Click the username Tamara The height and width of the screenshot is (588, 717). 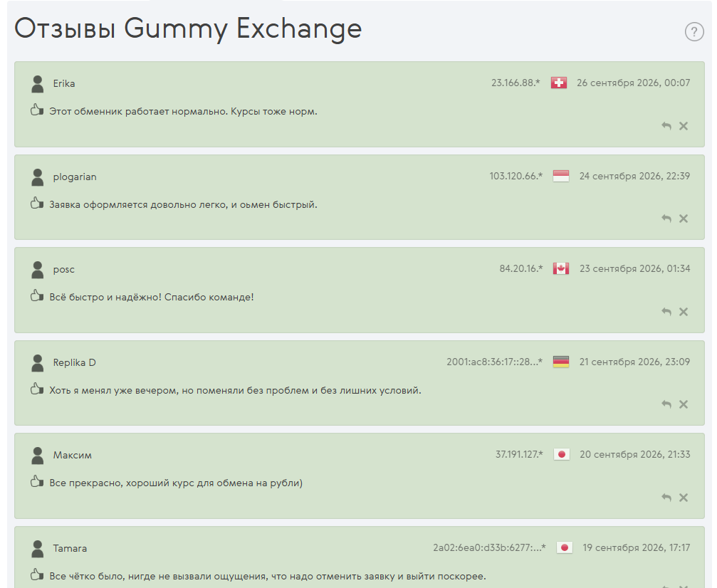(x=70, y=548)
